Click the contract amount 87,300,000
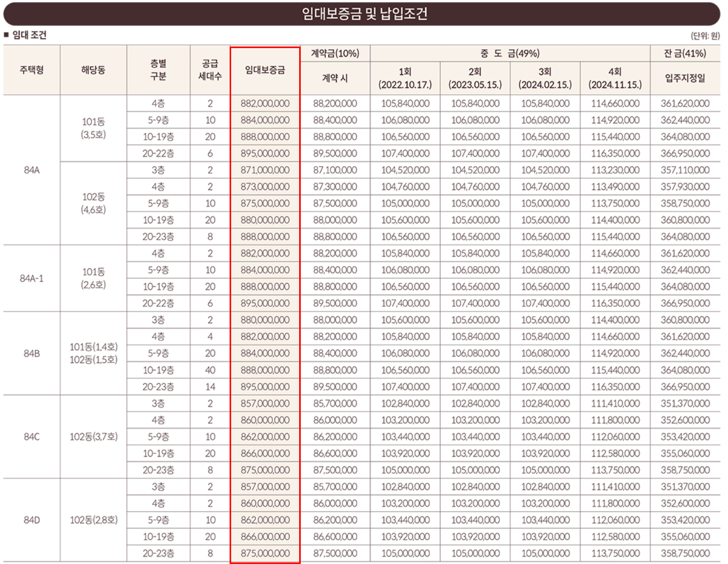 coord(335,187)
